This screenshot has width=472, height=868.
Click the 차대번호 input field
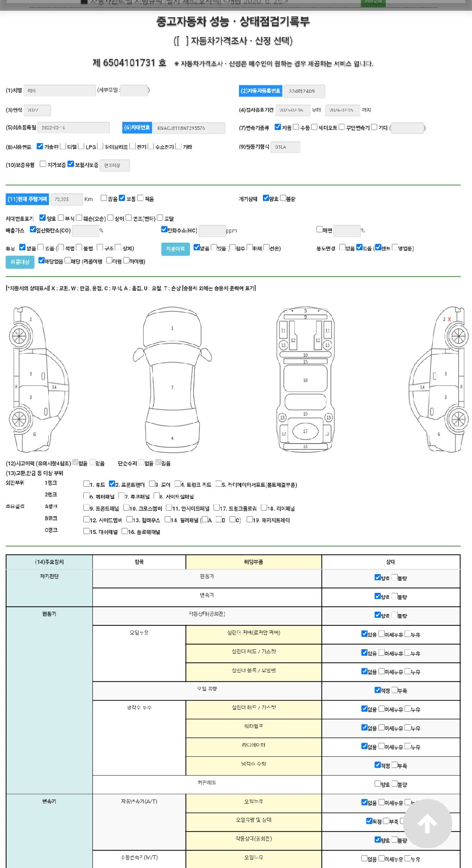pyautogui.click(x=189, y=128)
